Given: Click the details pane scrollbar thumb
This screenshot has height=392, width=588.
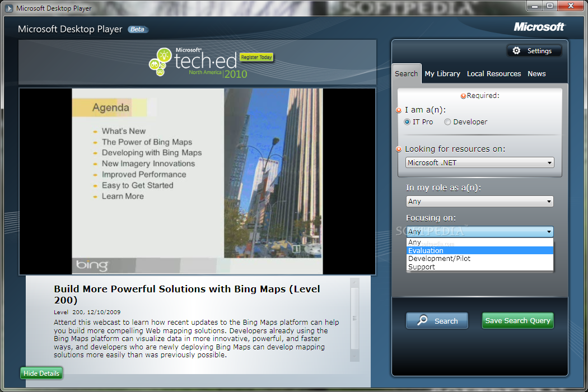Looking at the screenshot, I should (354, 319).
